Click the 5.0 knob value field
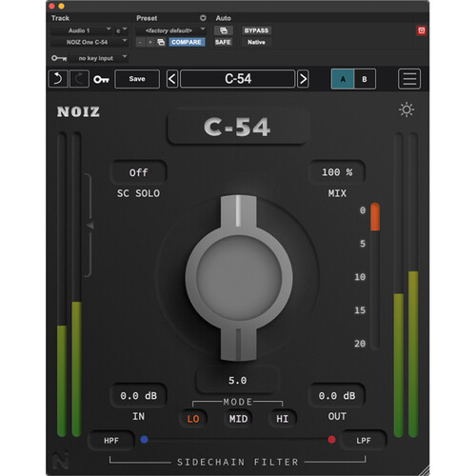 238,380
